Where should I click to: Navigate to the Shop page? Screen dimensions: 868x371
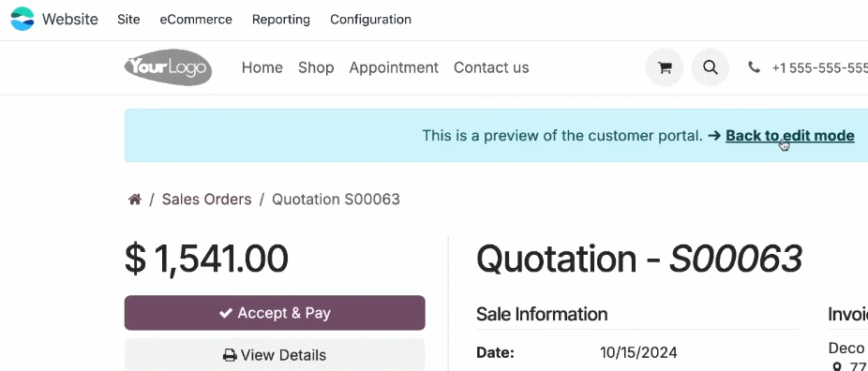click(x=316, y=67)
